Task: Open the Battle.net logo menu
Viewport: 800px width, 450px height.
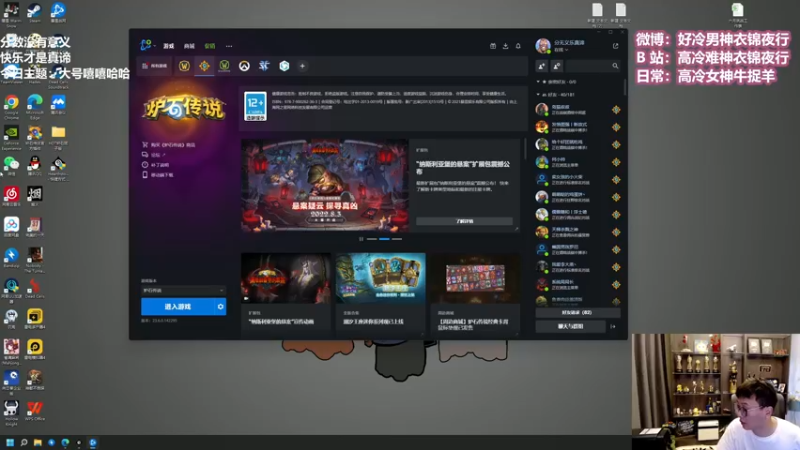Action: [147, 45]
